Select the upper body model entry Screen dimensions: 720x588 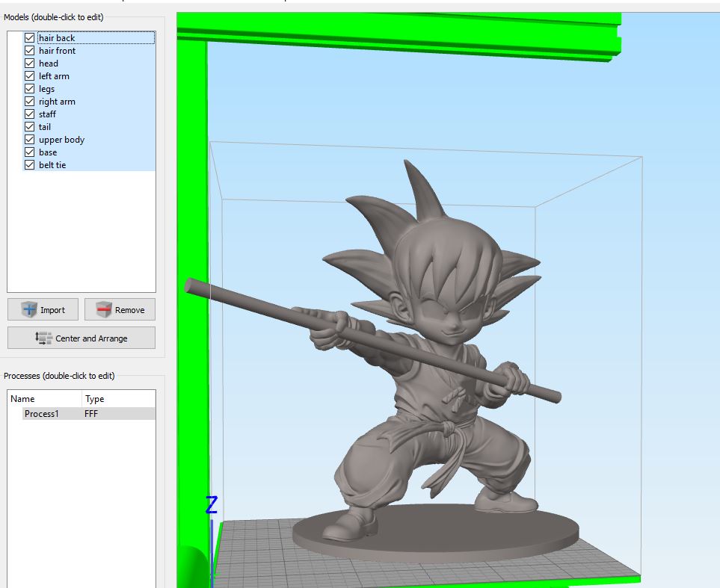pyautogui.click(x=61, y=140)
